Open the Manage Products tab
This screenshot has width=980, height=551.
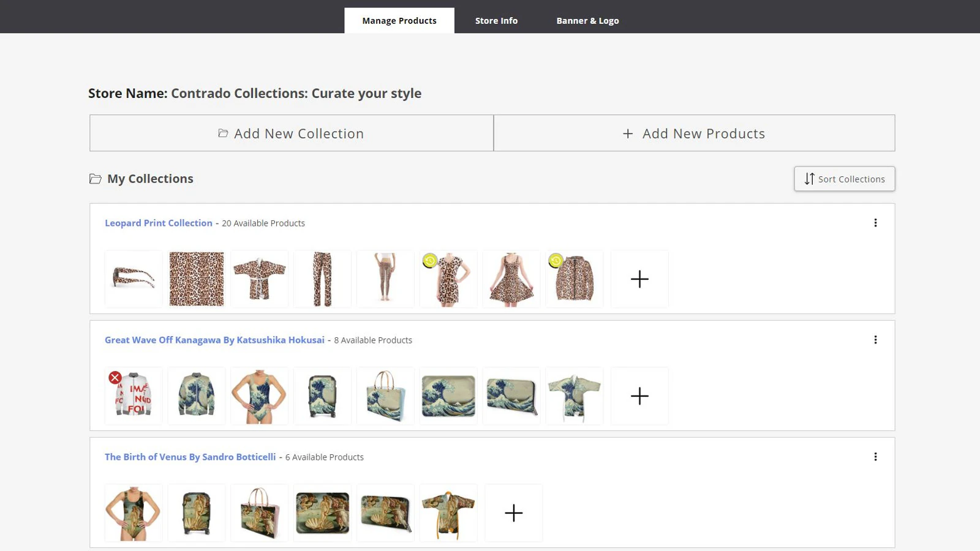399,20
